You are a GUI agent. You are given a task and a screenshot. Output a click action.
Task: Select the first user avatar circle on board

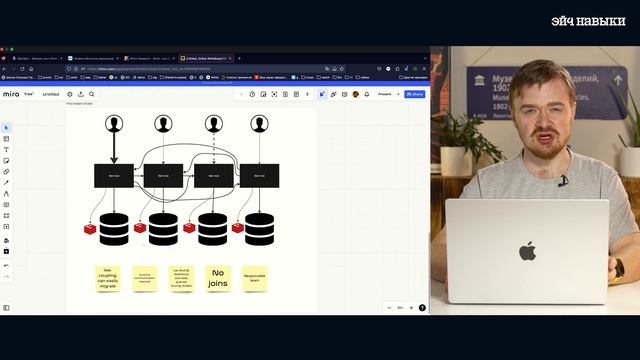pyautogui.click(x=114, y=124)
